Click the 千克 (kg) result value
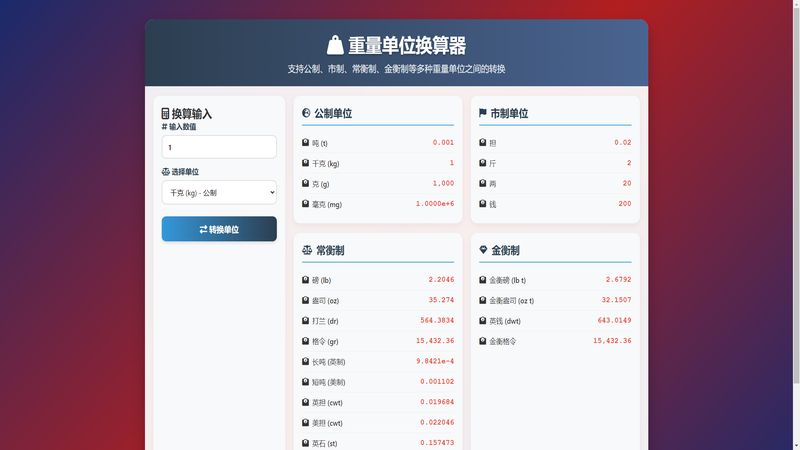 pyautogui.click(x=451, y=163)
